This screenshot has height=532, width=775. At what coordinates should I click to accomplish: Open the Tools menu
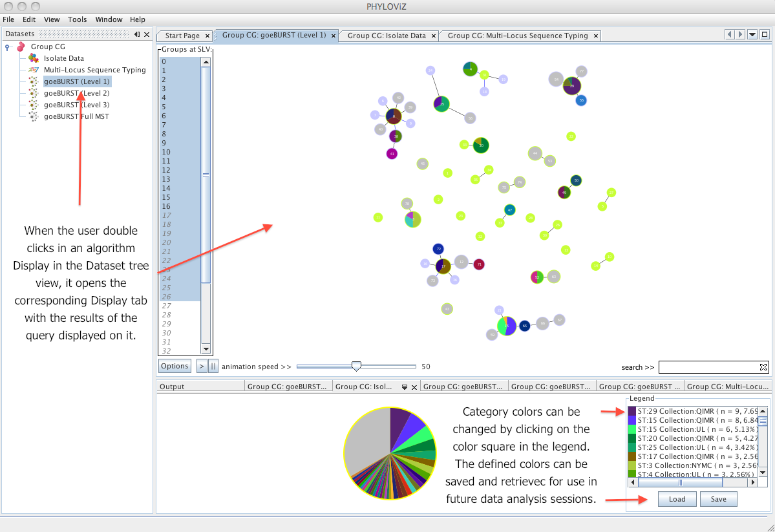[77, 19]
